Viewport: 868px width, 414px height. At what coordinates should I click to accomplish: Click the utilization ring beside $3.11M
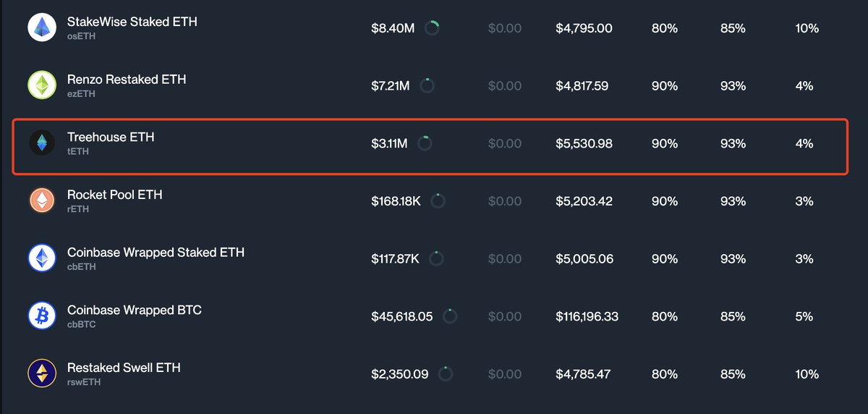pos(425,143)
